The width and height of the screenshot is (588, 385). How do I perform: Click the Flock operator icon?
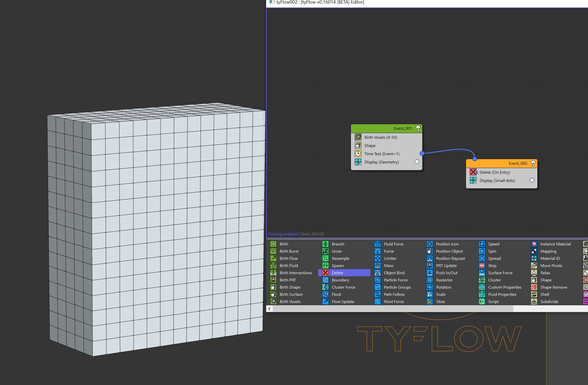pyautogui.click(x=325, y=294)
